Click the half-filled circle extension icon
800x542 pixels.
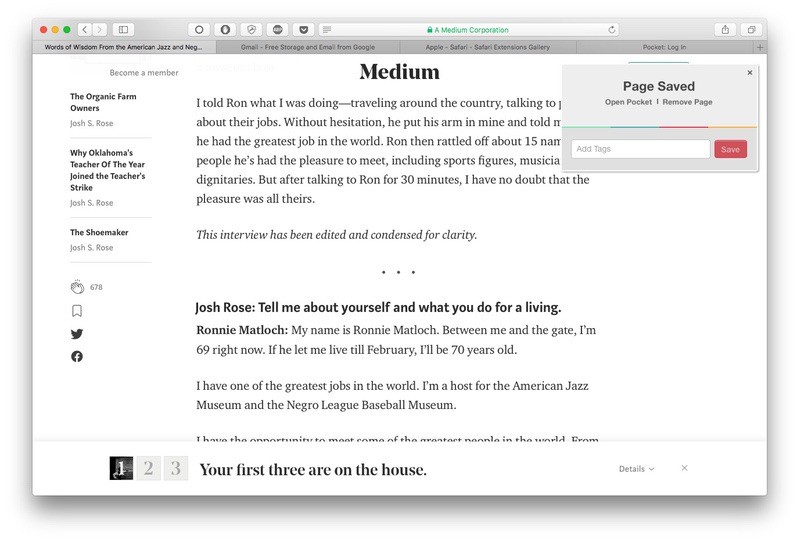coord(225,30)
